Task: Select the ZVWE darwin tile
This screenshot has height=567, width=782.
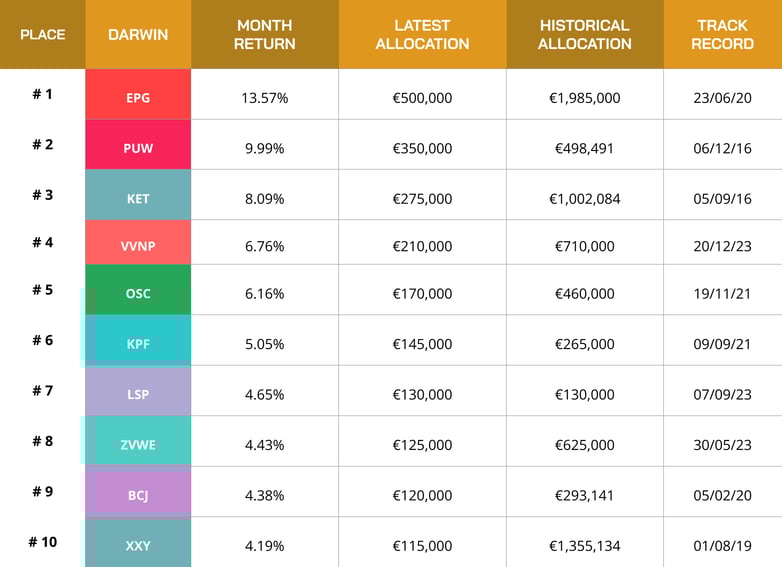Action: (x=138, y=444)
